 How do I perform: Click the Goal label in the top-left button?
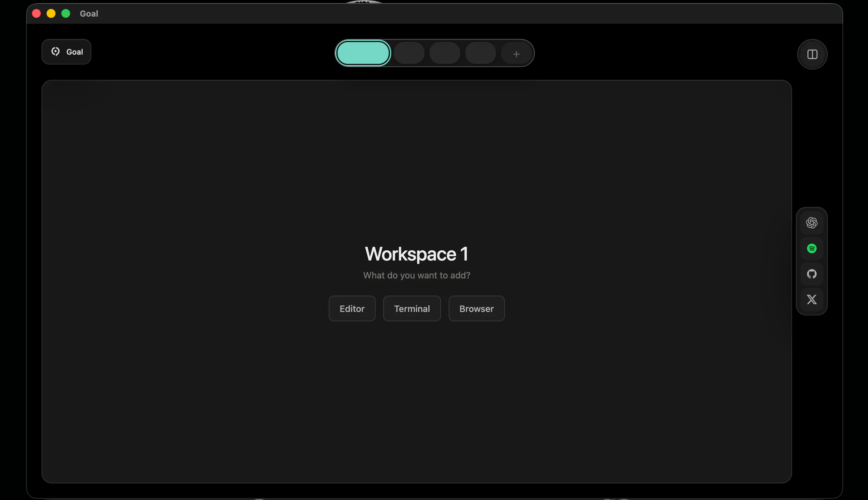[x=74, y=52]
